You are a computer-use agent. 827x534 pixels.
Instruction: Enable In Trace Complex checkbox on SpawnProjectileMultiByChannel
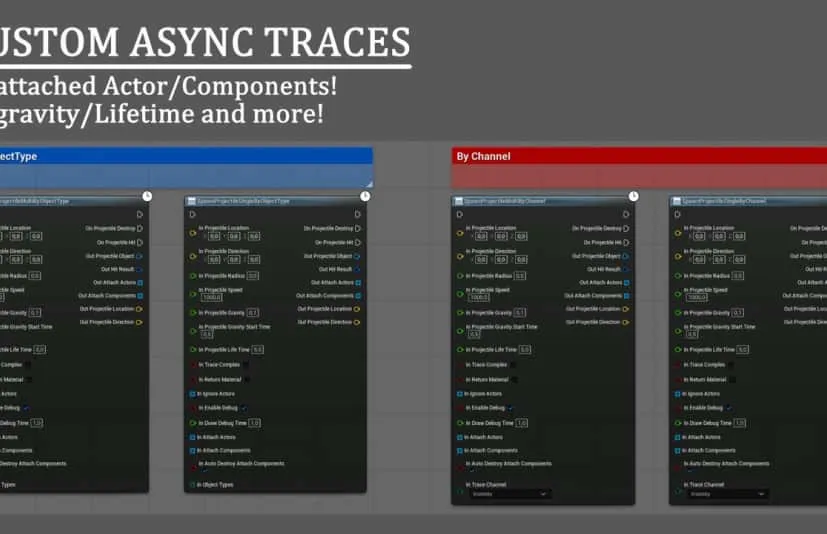(x=514, y=365)
